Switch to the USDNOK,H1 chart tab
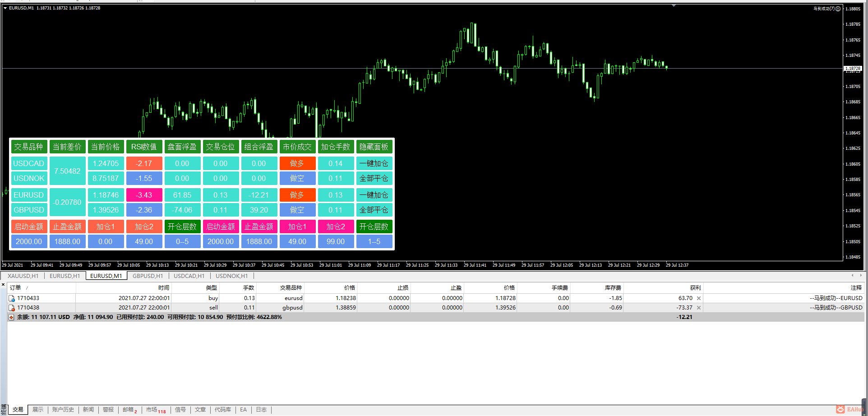The width and height of the screenshot is (868, 416). tap(231, 276)
